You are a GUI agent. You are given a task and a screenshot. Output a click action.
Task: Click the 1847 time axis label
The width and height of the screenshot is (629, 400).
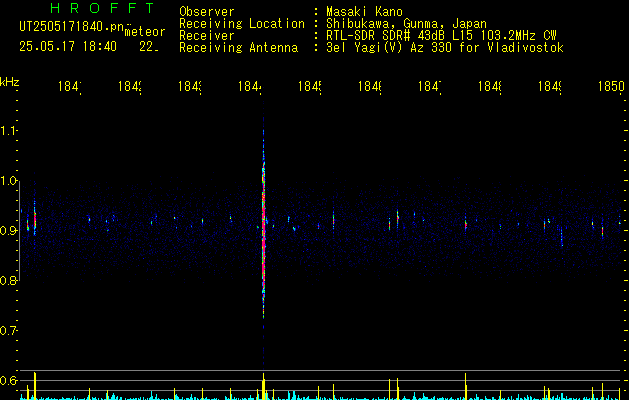(430, 86)
